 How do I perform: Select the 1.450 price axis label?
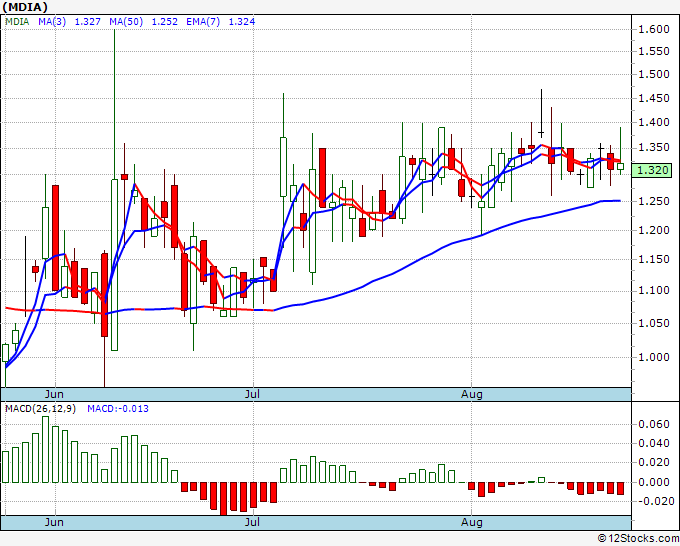tap(654, 98)
